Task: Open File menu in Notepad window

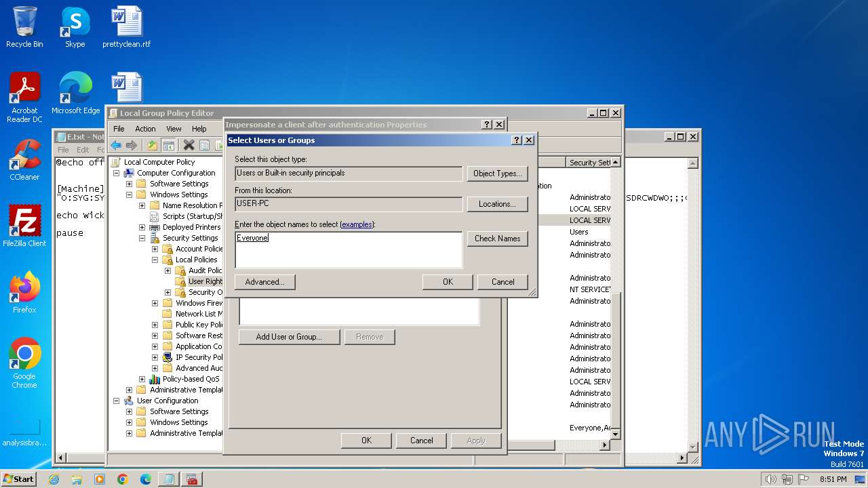Action: pos(63,150)
